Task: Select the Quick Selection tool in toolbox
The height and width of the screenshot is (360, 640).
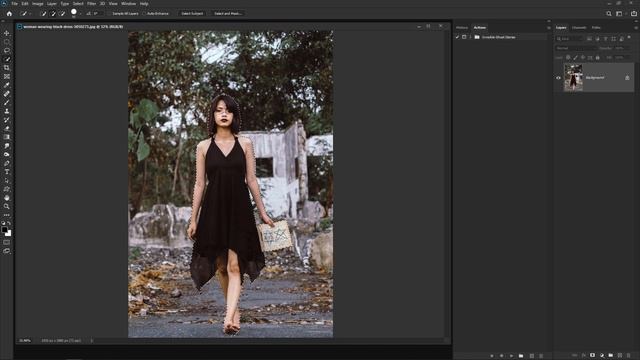Action: pos(7,59)
